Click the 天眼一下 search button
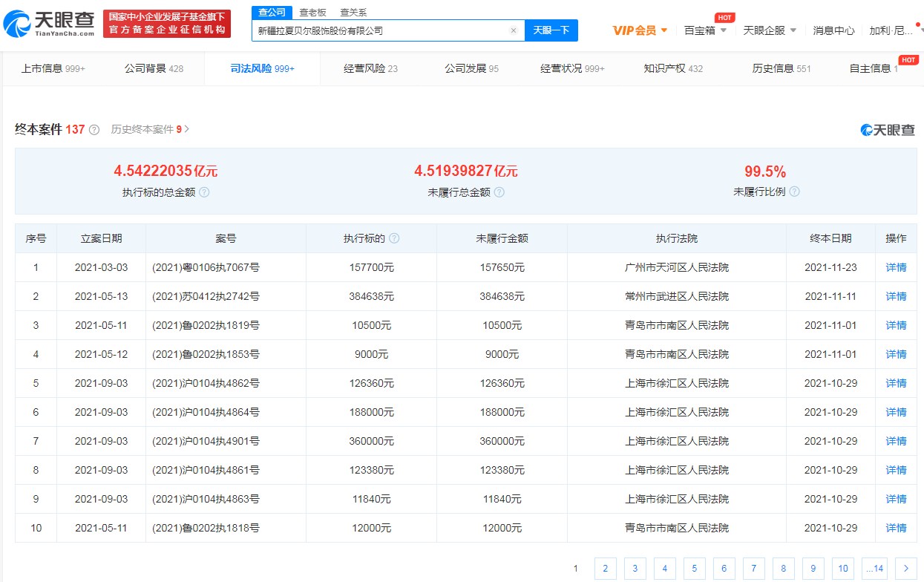Image resolution: width=924 pixels, height=582 pixels. click(551, 30)
